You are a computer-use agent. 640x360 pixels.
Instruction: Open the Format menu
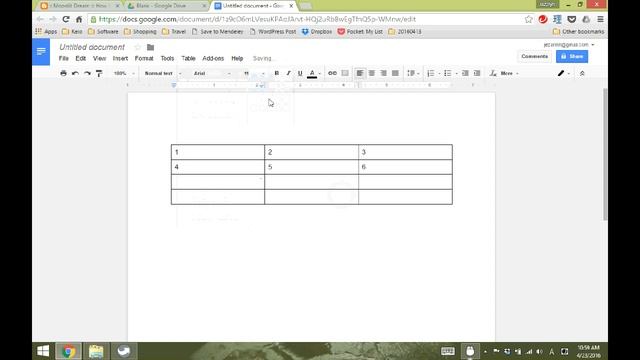(x=144, y=58)
